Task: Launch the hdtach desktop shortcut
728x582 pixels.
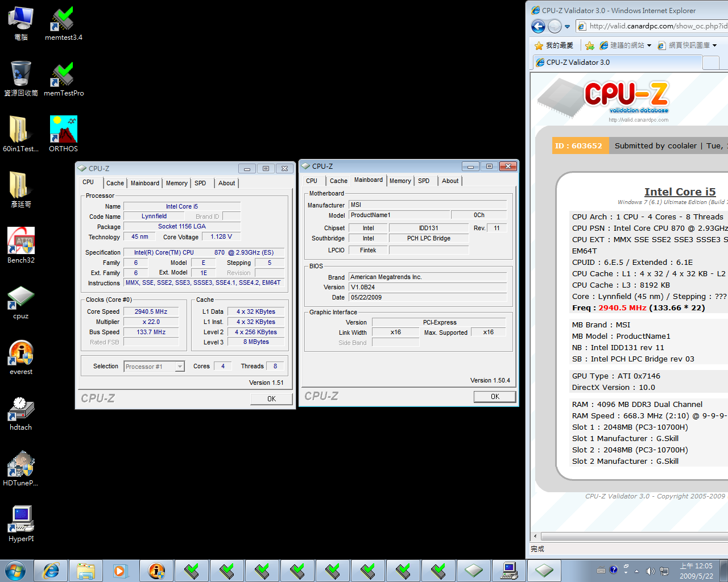Action: click(x=21, y=413)
